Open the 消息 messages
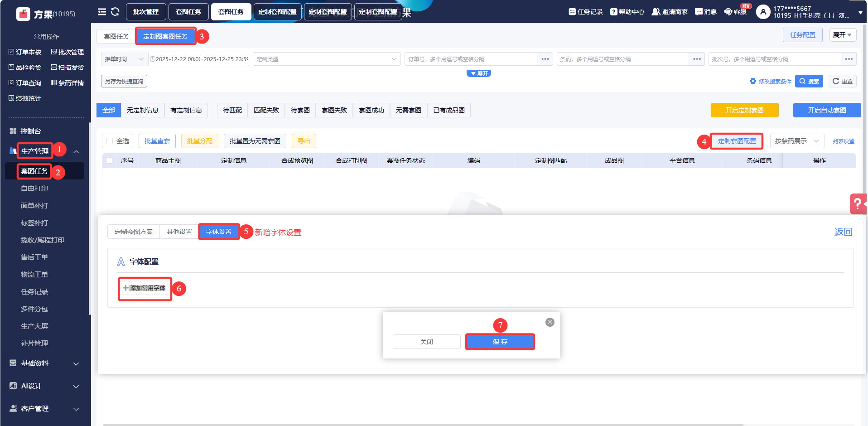 pos(706,12)
